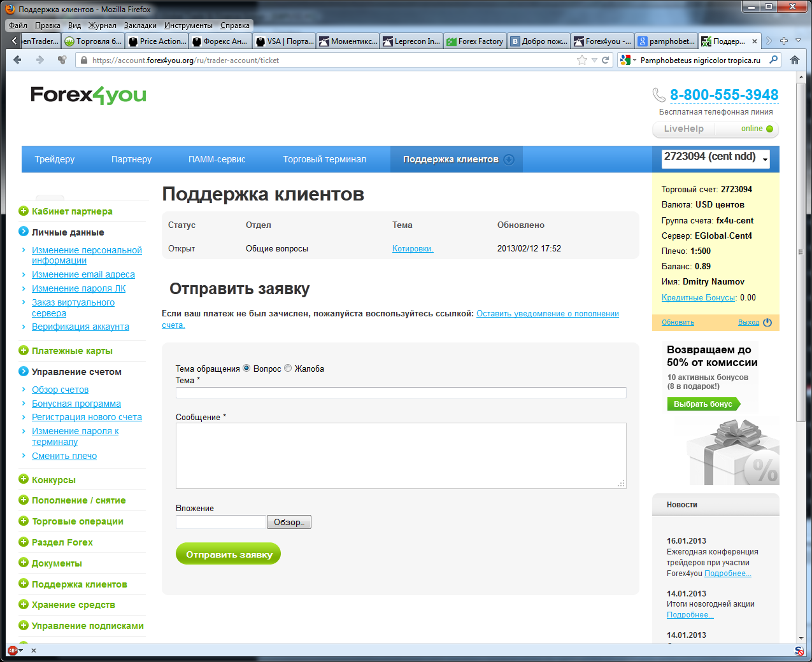Open the tab list dropdown arrow

click(x=799, y=41)
